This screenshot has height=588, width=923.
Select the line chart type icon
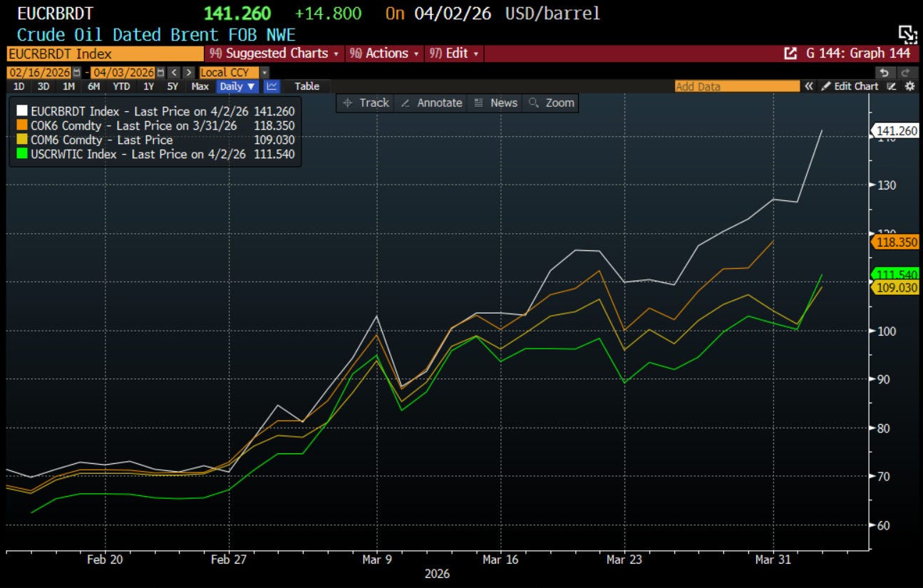point(272,86)
